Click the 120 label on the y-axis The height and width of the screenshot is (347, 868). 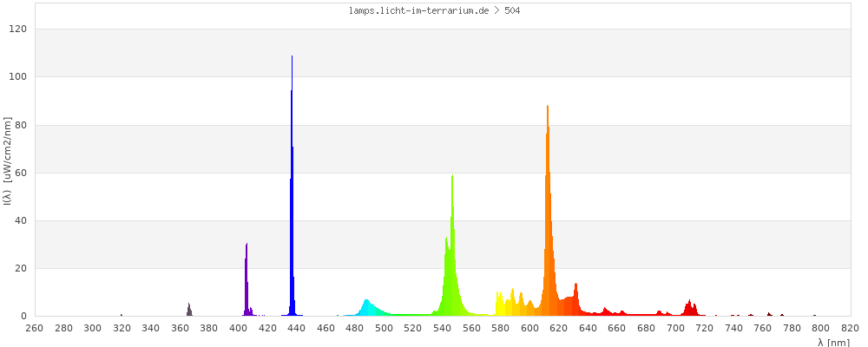18,29
